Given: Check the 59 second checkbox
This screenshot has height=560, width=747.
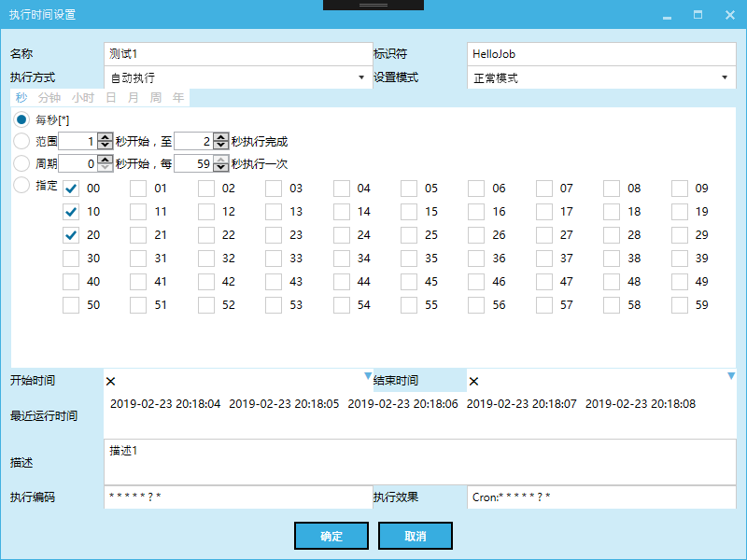Looking at the screenshot, I should 680,305.
